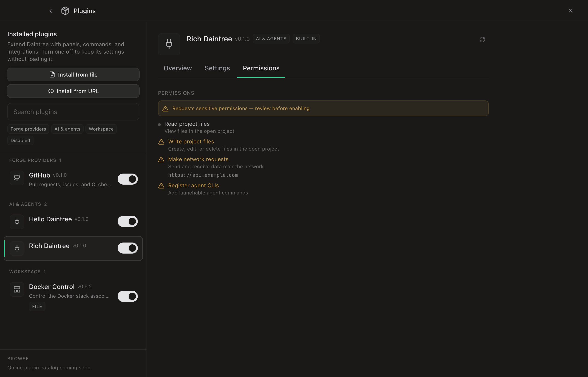Click warning icon next to Make network requests
588x377 pixels.
tap(161, 159)
